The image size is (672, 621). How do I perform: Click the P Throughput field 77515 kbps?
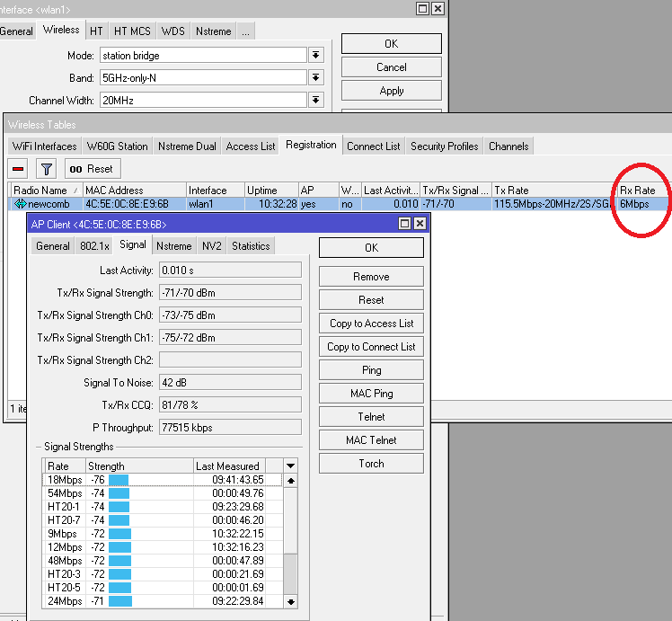click(x=230, y=427)
